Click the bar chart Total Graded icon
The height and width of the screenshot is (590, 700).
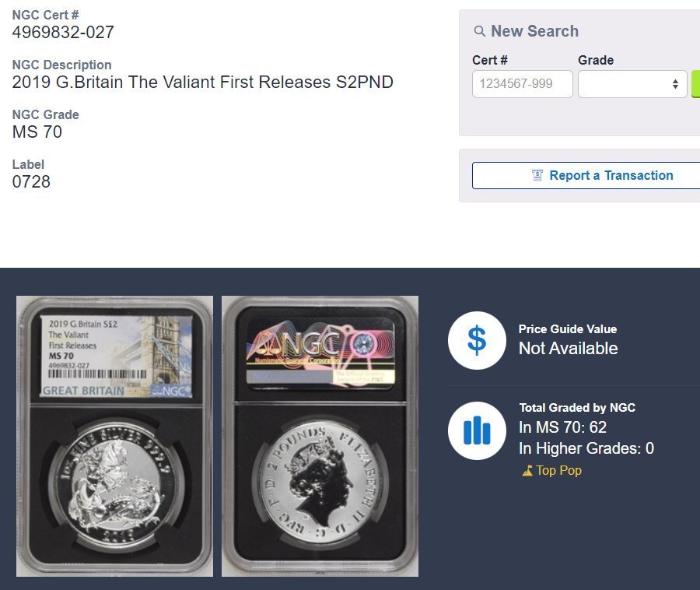(x=477, y=430)
